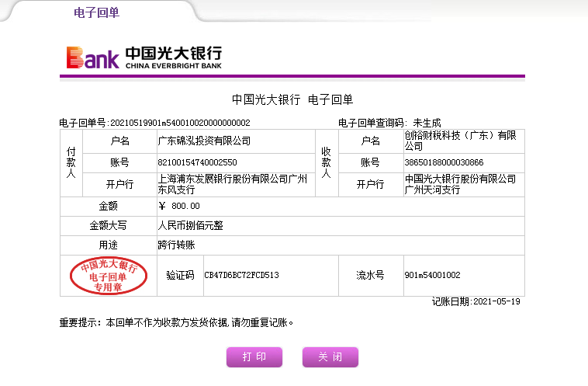Click the 金额大写 label
The image size is (588, 386).
108,225
